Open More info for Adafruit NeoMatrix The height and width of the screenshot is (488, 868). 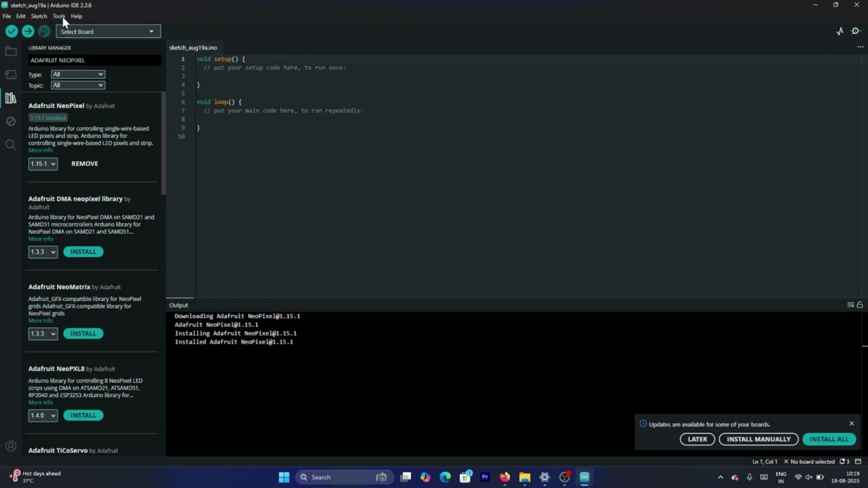click(41, 321)
